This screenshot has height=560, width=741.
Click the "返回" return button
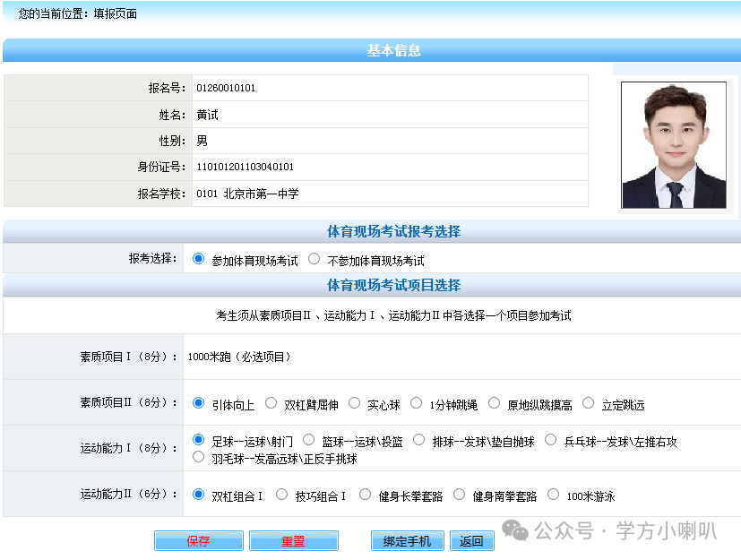click(x=470, y=540)
